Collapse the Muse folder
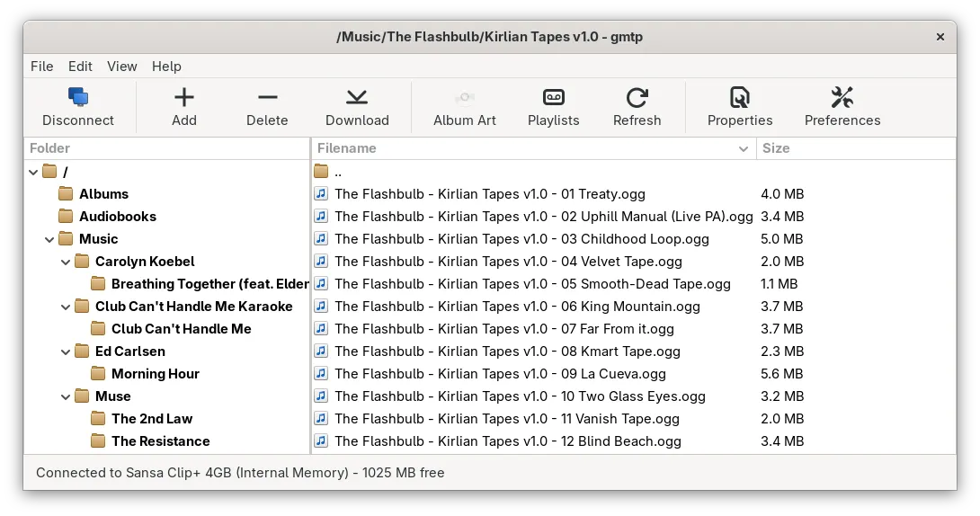Image resolution: width=980 pixels, height=516 pixels. pos(66,396)
